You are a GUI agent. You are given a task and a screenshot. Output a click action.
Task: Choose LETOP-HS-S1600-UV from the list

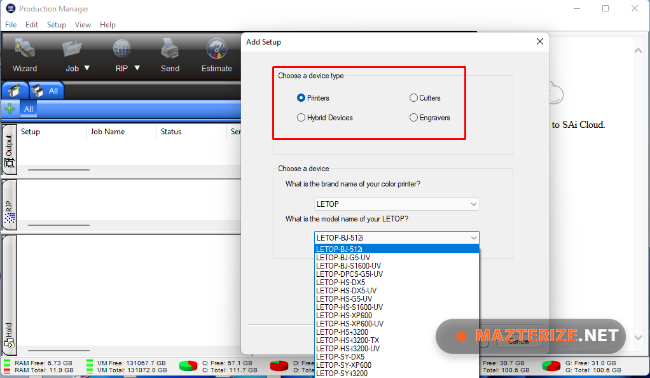[x=397, y=307]
